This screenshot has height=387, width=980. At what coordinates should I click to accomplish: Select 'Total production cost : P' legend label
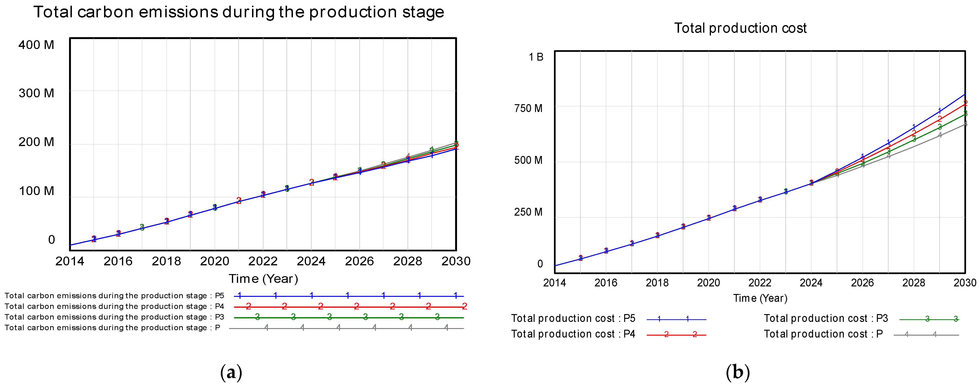[x=823, y=334]
